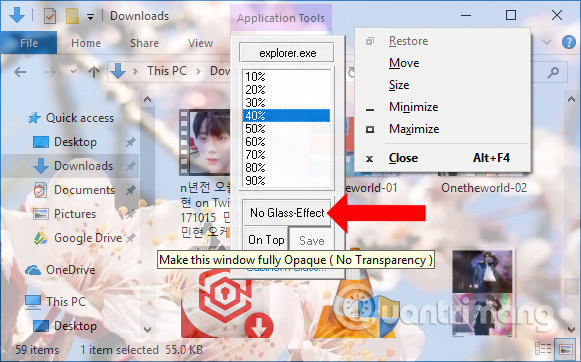Open Downloads in navigation pane
This screenshot has width=581, height=362.
point(73,166)
